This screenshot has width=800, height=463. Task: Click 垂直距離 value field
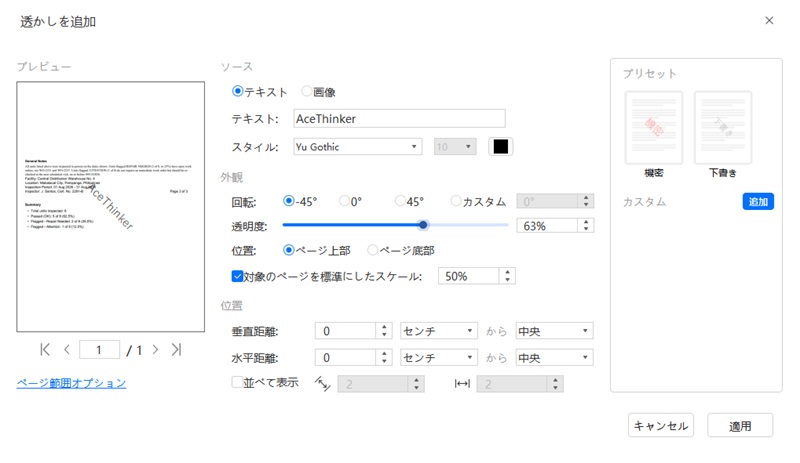coord(345,331)
